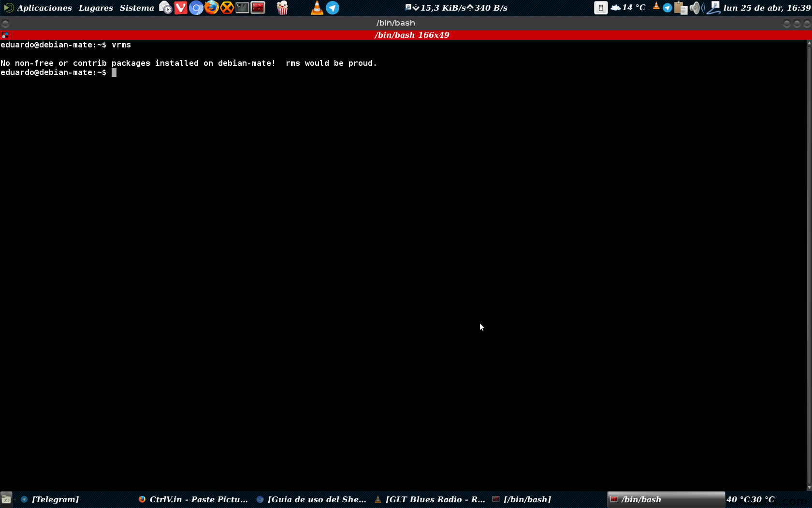The height and width of the screenshot is (508, 812).
Task: Close the /bin/bash window
Action: click(x=807, y=23)
